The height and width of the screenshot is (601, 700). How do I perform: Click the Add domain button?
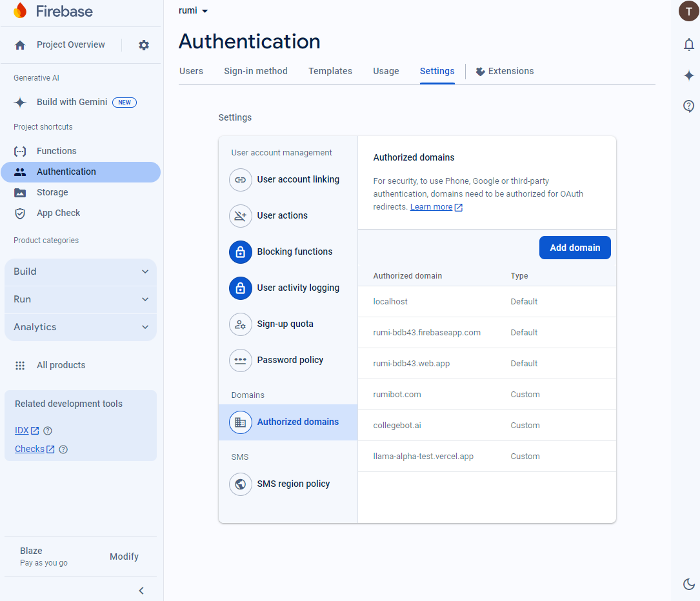pyautogui.click(x=575, y=248)
